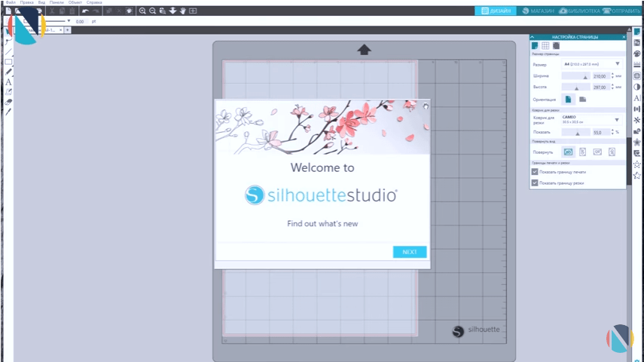Click the Drag Zoom down-arrow icon
This screenshot has width=644, height=362.
pyautogui.click(x=172, y=11)
